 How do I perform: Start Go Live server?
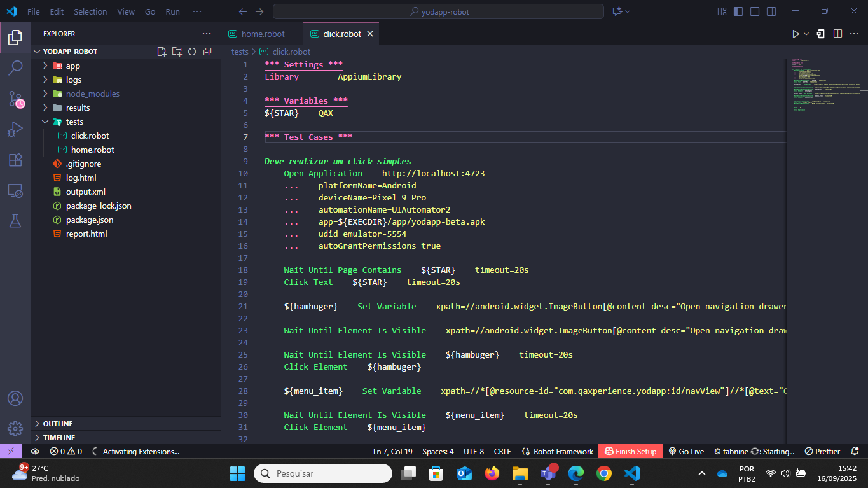coord(686,451)
